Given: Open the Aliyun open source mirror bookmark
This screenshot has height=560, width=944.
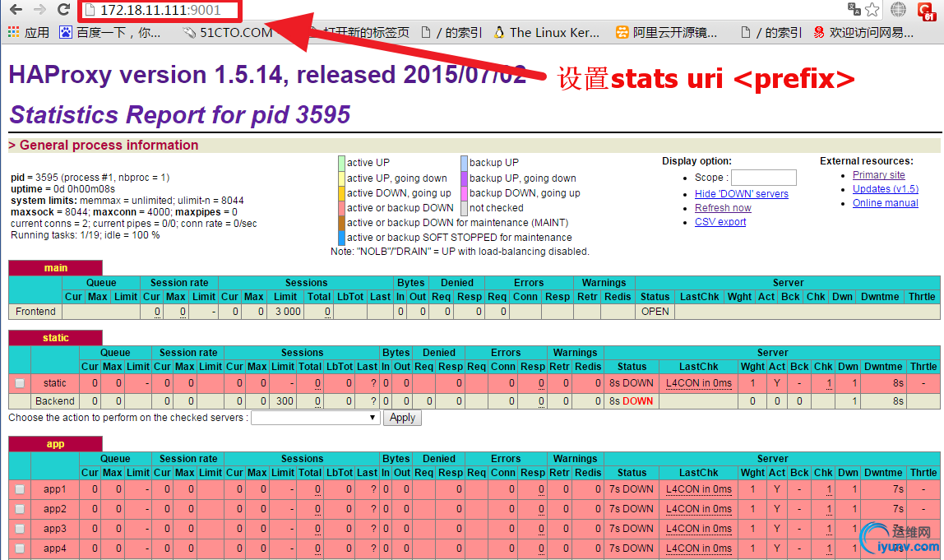Looking at the screenshot, I should pos(667,33).
